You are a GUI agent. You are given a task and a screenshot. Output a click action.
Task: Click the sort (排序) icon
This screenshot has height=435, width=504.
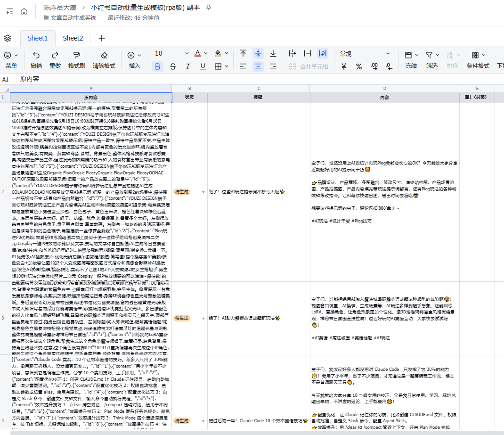[450, 55]
